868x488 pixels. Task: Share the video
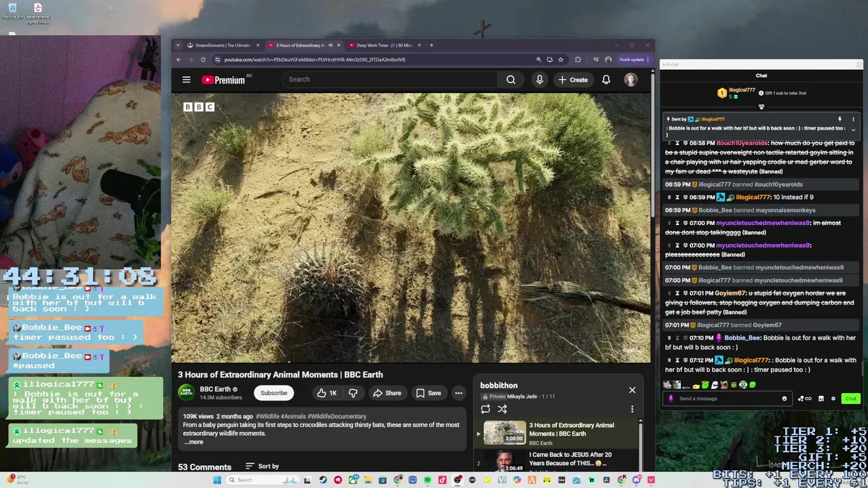point(387,393)
